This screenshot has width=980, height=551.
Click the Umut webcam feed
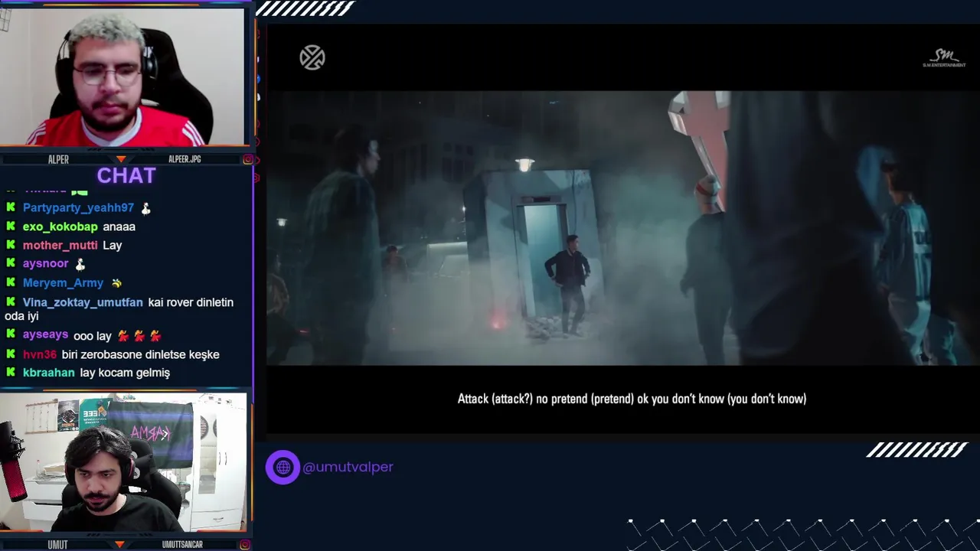pos(123,462)
